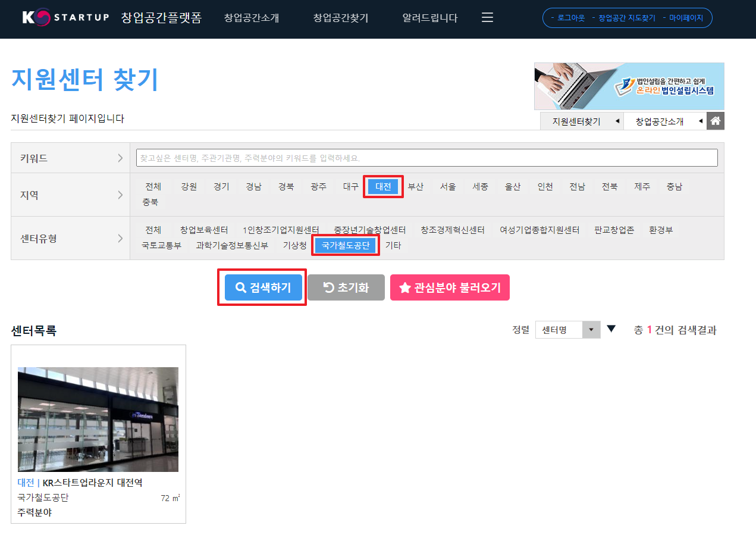Image resolution: width=756 pixels, height=538 pixels.
Task: Select region 전체
Action: 153,186
